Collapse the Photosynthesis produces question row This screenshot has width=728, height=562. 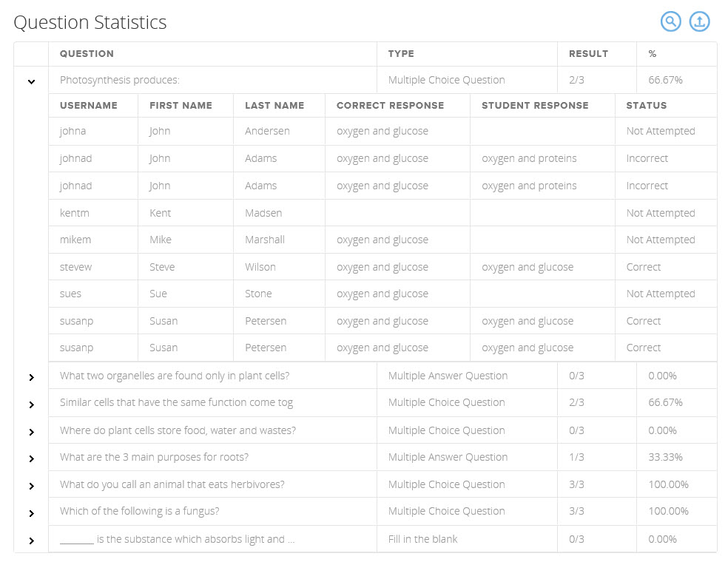pos(31,81)
